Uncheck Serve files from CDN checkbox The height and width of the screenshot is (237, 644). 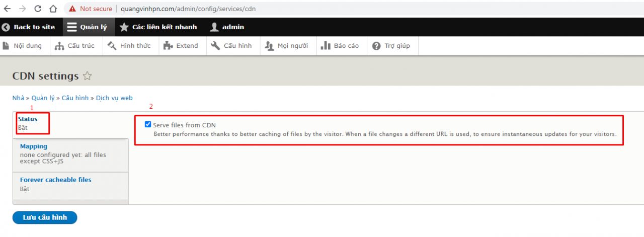[x=148, y=124]
